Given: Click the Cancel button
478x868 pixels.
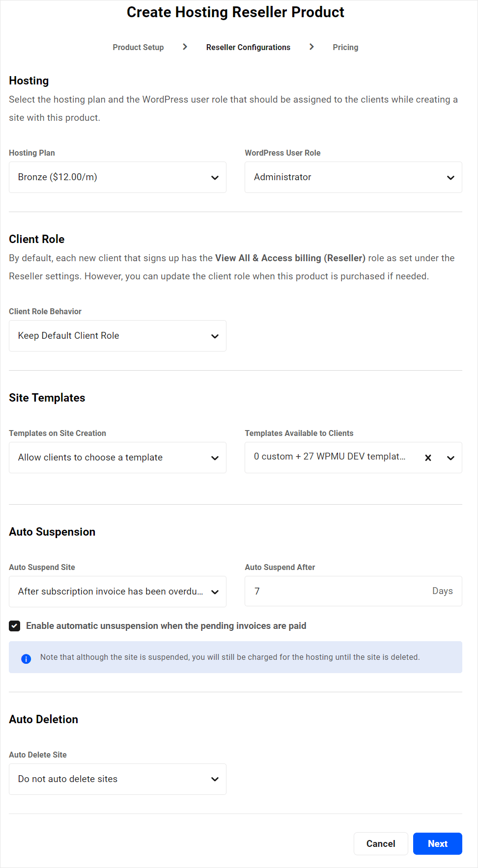Looking at the screenshot, I should point(381,843).
